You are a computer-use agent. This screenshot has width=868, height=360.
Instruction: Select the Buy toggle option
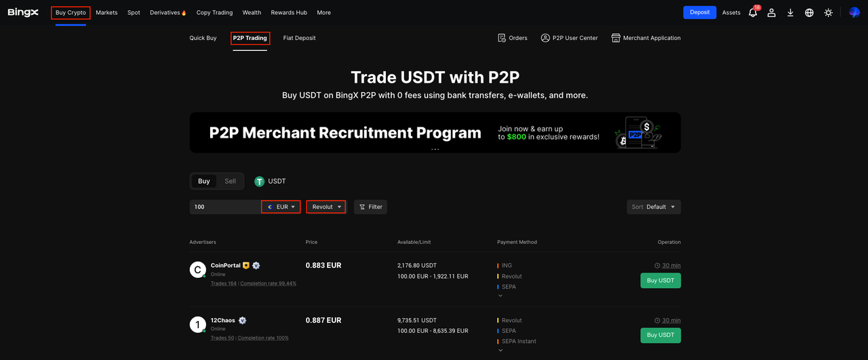204,181
